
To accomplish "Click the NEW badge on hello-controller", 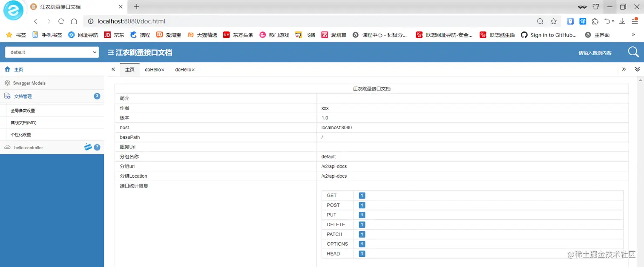I will coord(88,147).
